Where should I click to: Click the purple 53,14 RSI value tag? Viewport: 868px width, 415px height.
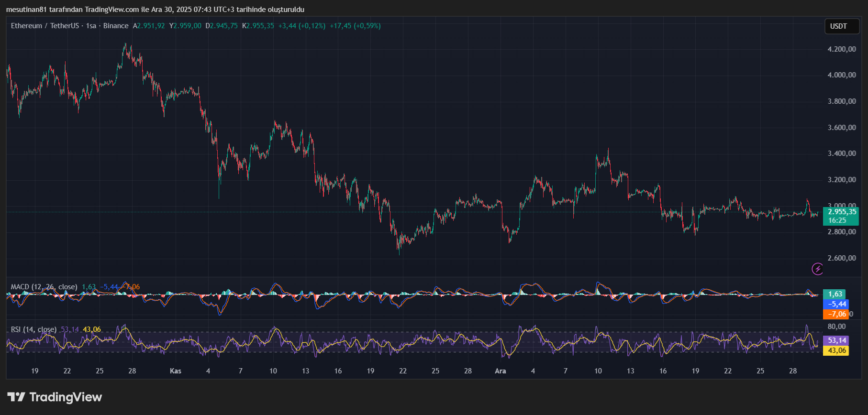[836, 340]
